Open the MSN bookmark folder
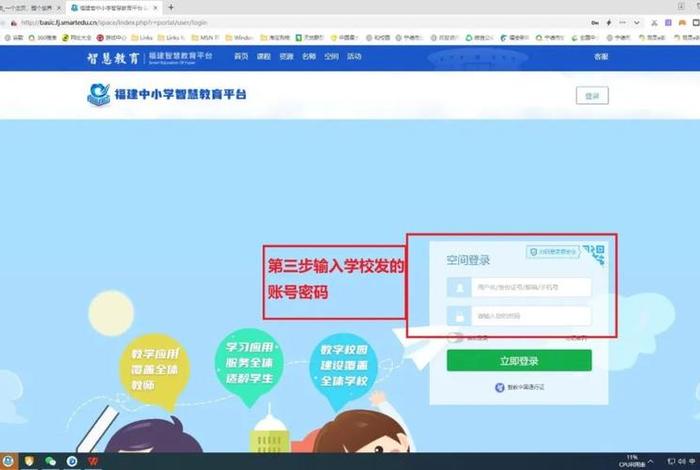 [205, 38]
